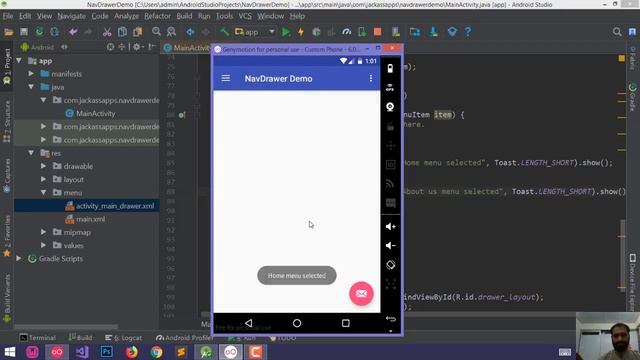Run the app with green play button
Viewport: 640px width, 360px height.
coord(286,32)
